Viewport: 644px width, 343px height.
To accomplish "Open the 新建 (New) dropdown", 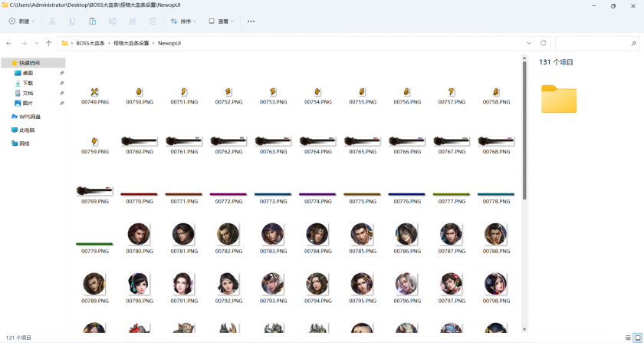I will click(x=23, y=21).
